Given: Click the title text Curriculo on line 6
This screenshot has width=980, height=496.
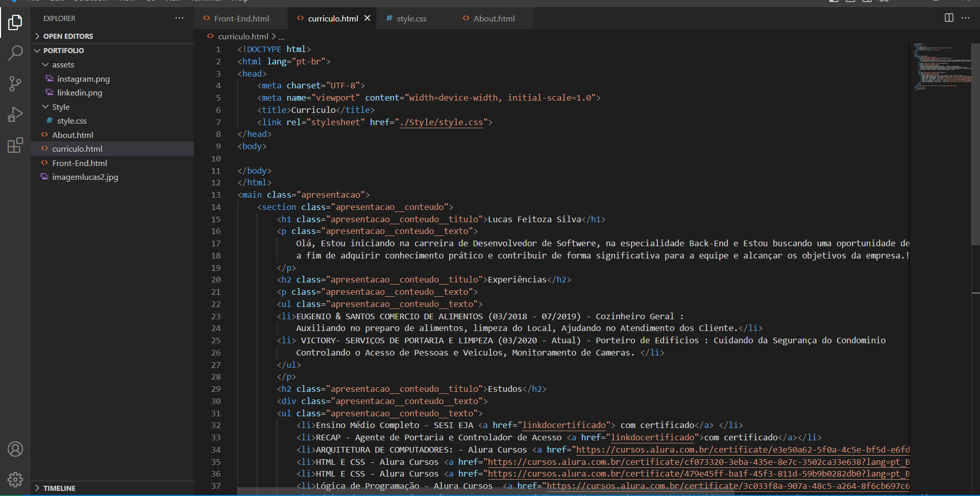Looking at the screenshot, I should coord(313,110).
